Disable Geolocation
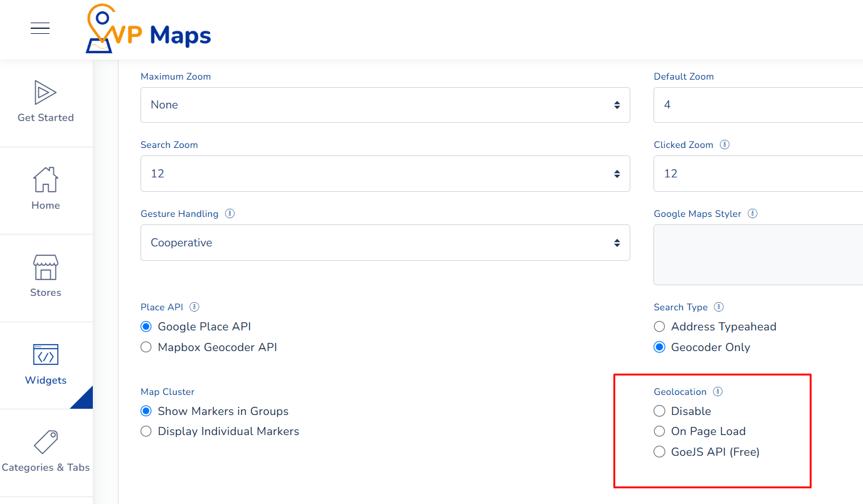Viewport: 863px width, 504px height. [659, 411]
